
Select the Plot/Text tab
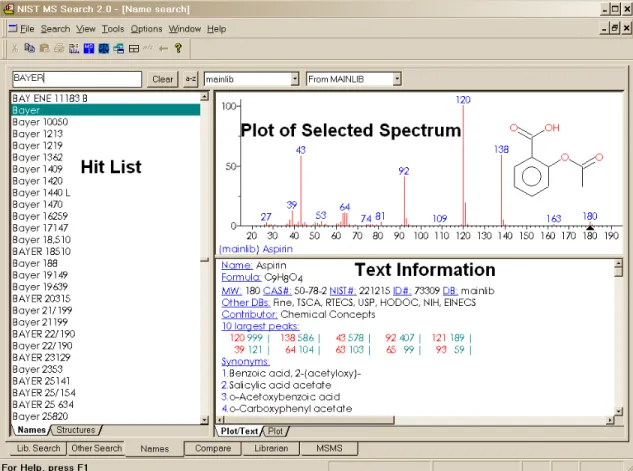(239, 431)
